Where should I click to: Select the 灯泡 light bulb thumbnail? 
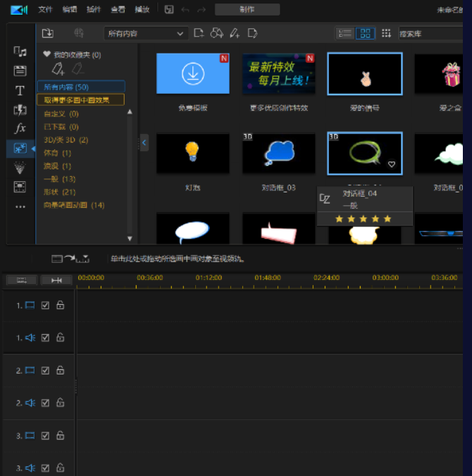coord(192,153)
